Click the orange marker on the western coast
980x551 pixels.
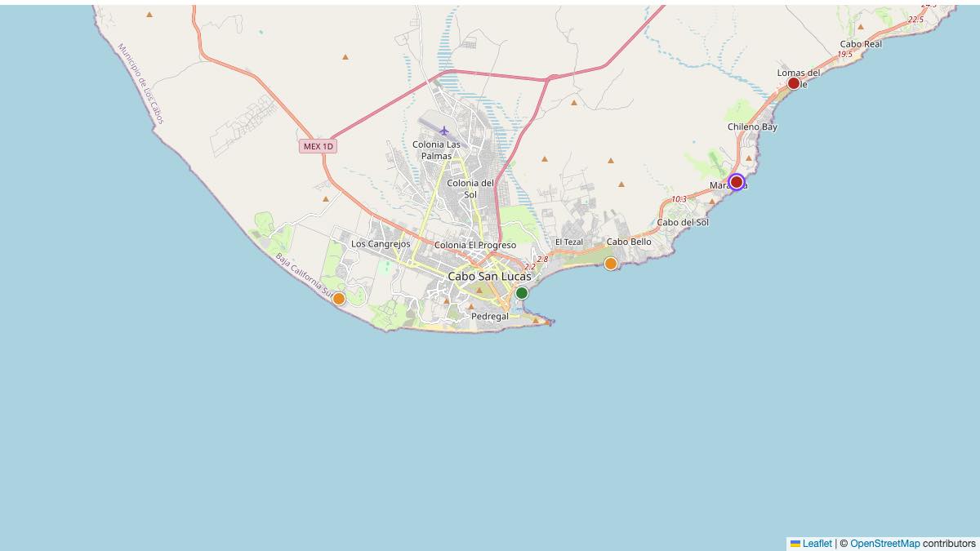339,299
